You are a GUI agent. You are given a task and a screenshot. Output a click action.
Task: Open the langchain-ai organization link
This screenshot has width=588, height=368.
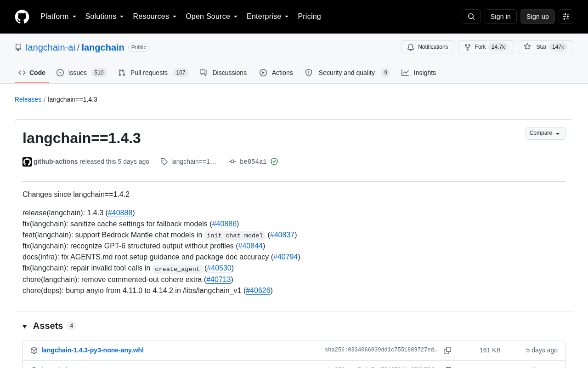pyautogui.click(x=51, y=47)
